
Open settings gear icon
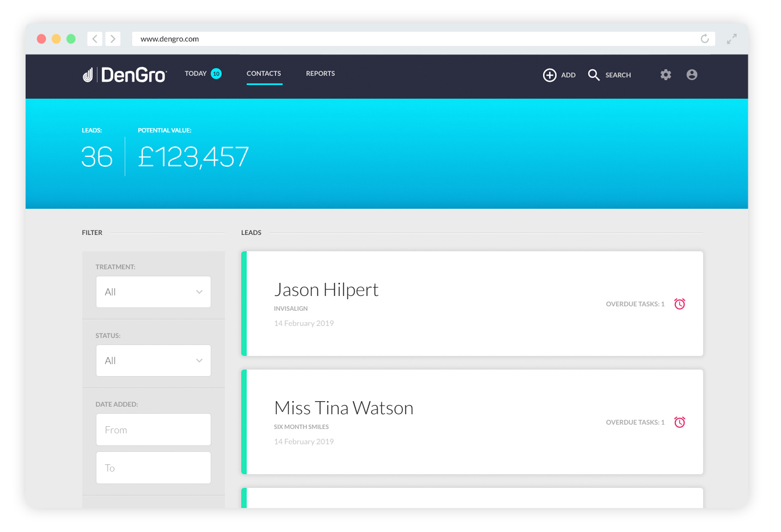665,75
